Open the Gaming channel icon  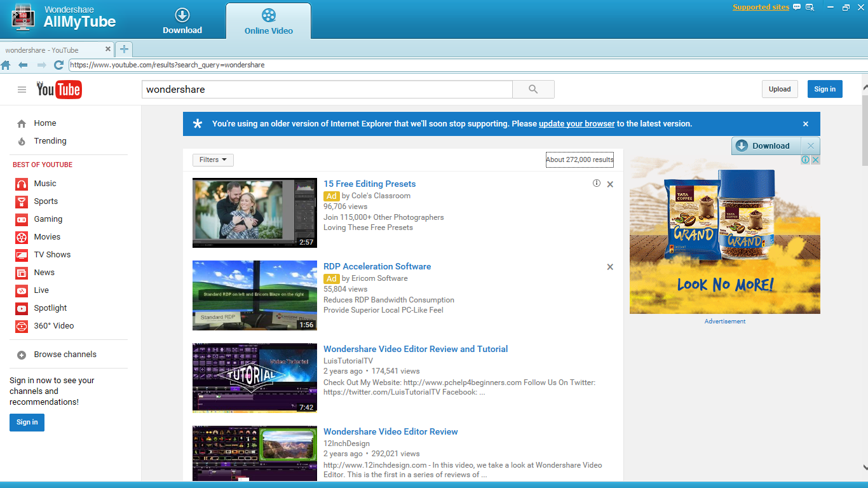click(x=22, y=219)
